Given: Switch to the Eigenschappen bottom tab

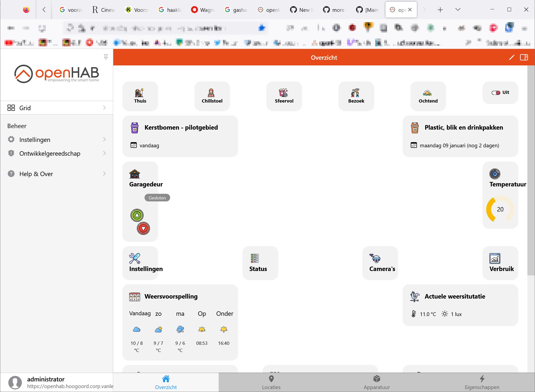Looking at the screenshot, I should (482, 382).
